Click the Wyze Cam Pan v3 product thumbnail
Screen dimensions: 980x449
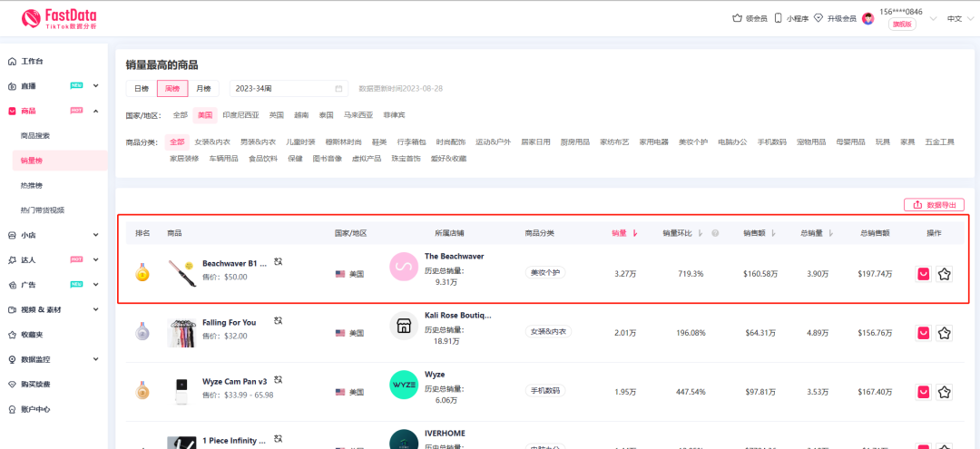click(181, 390)
